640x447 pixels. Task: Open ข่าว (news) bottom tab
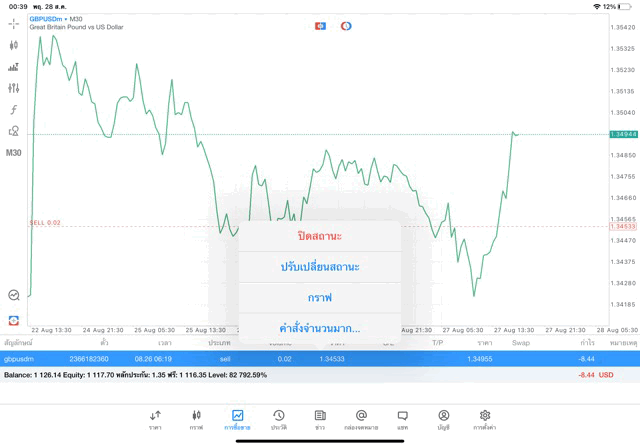pyautogui.click(x=319, y=419)
